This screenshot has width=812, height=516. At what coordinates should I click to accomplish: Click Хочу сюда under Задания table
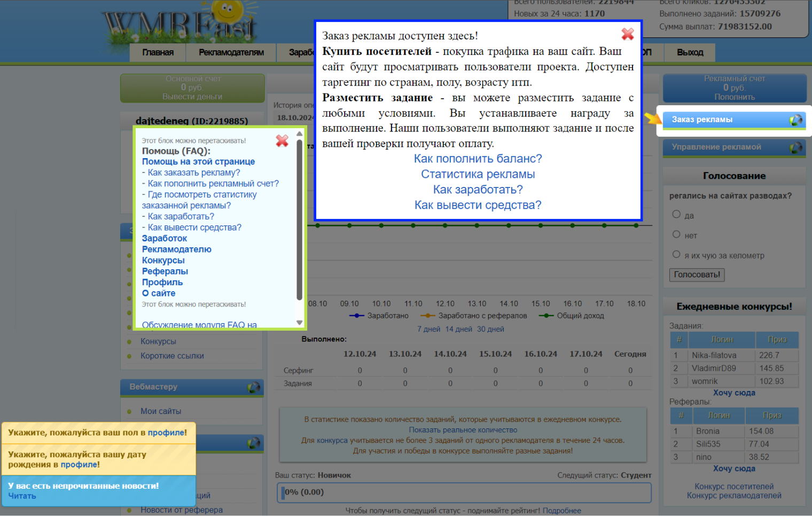734,393
